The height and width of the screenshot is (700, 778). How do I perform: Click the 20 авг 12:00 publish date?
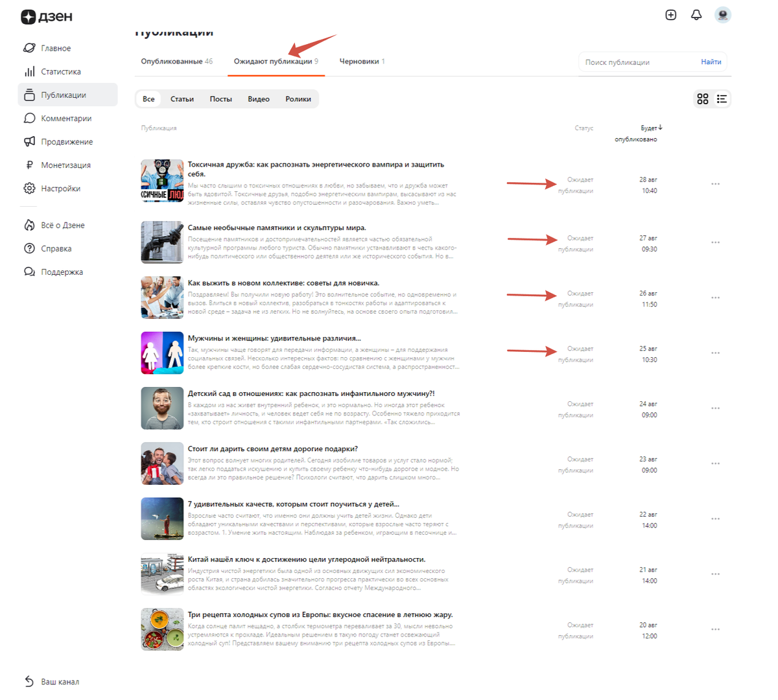[x=648, y=630]
